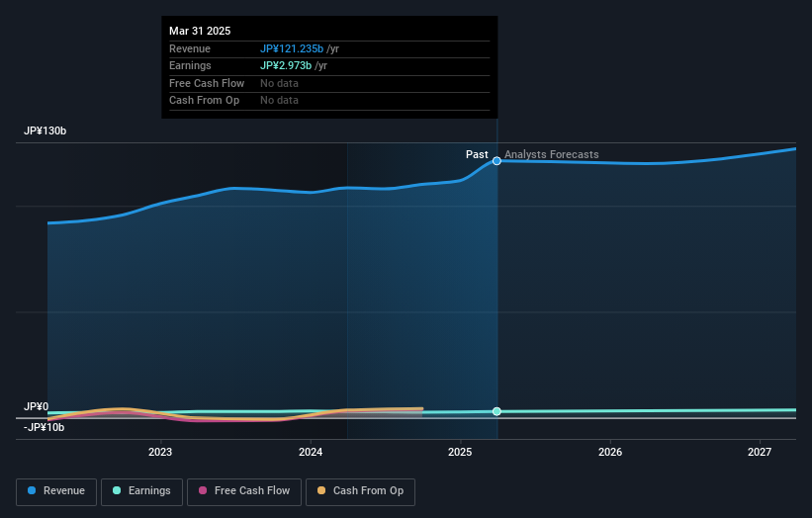The height and width of the screenshot is (518, 812).
Task: Click the teal Earnings legend dot
Action: tap(117, 490)
